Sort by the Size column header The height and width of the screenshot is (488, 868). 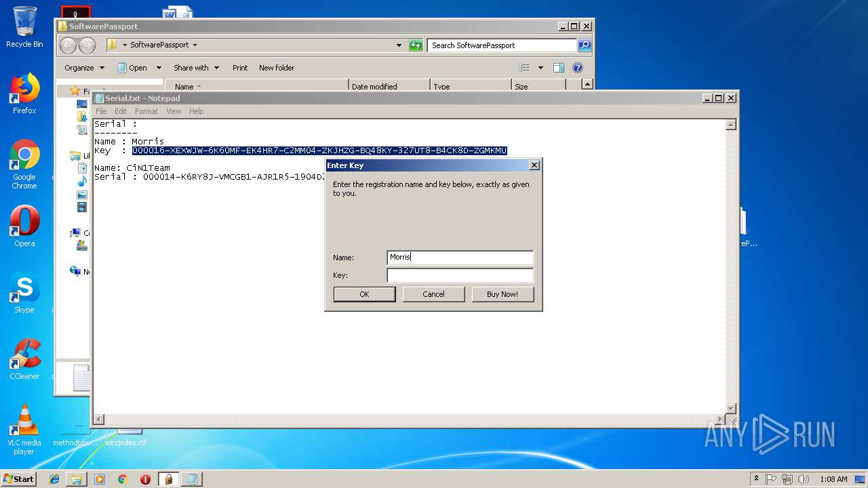(538, 86)
